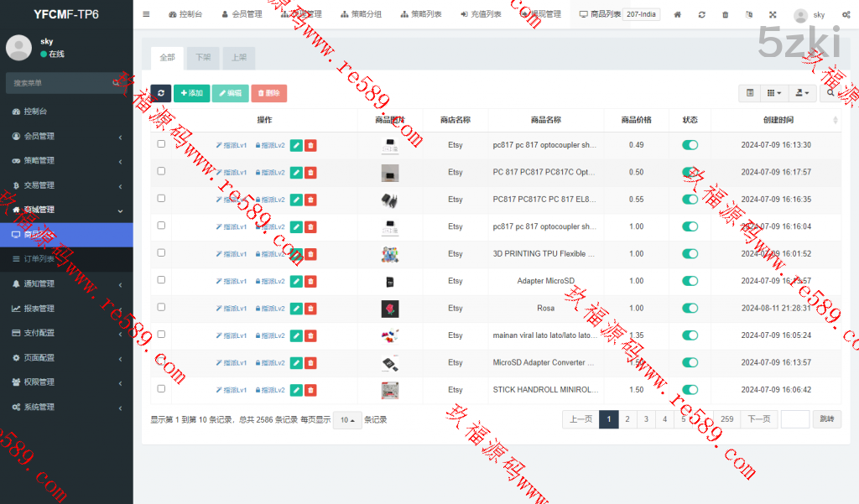
Task: Sort by 创建时间 column header
Action: 778,120
